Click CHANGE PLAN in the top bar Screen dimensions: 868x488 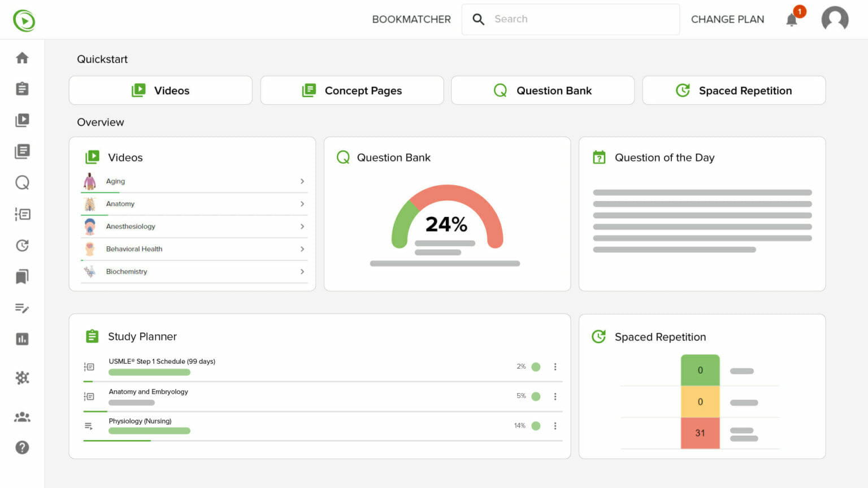click(727, 19)
